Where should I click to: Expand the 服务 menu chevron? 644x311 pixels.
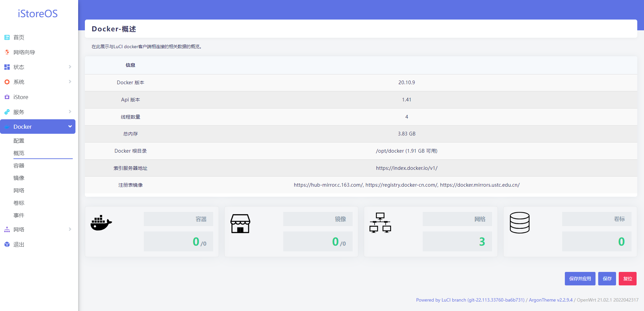[x=70, y=112]
